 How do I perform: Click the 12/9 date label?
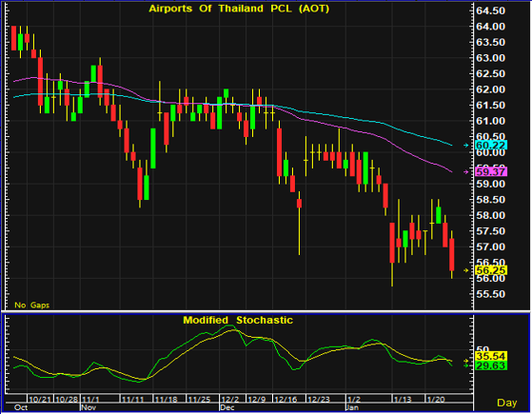click(257, 399)
